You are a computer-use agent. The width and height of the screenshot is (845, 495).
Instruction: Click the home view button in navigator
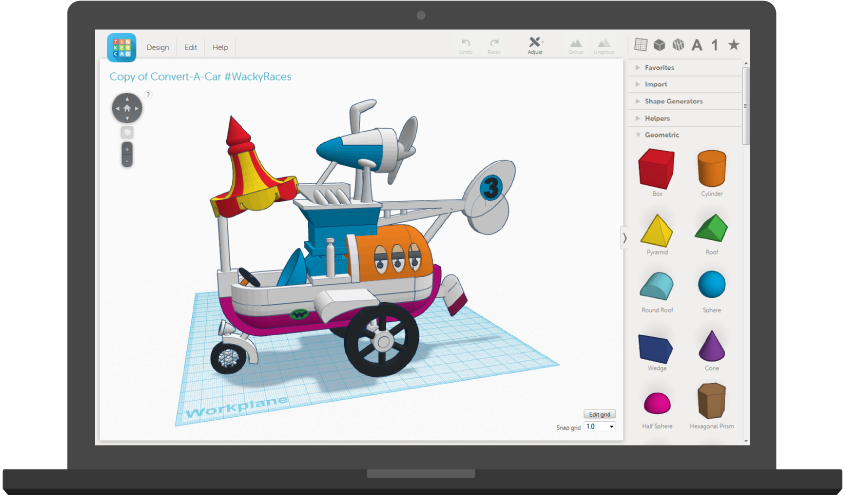tap(127, 108)
